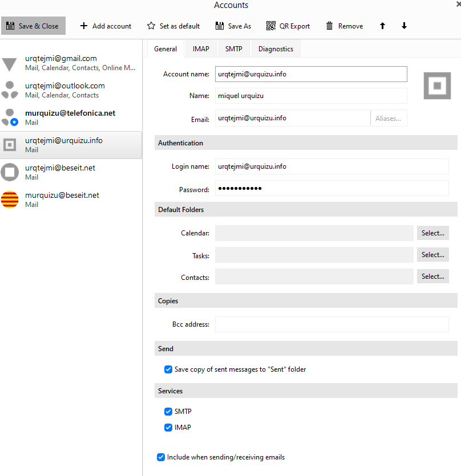Click the Save & Close floppy icon
The height and width of the screenshot is (476, 461).
click(x=10, y=26)
